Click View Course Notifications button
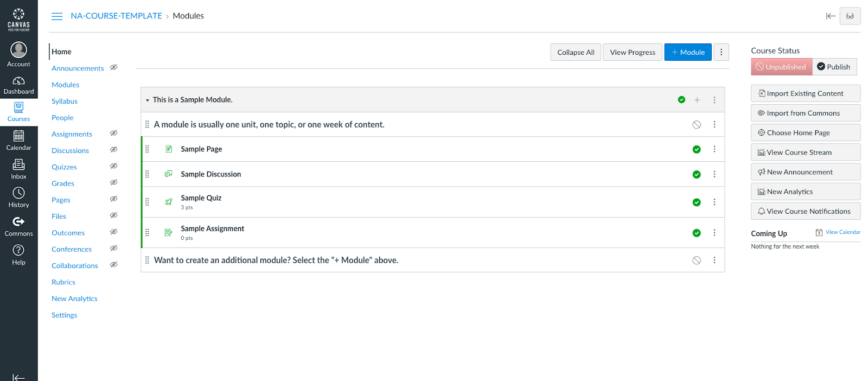The image size is (868, 381). [806, 211]
